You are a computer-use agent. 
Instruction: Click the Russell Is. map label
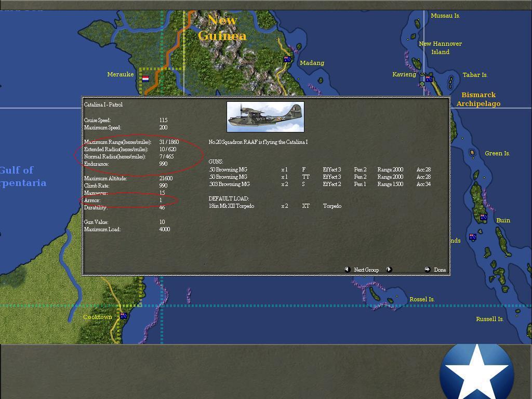(x=489, y=319)
